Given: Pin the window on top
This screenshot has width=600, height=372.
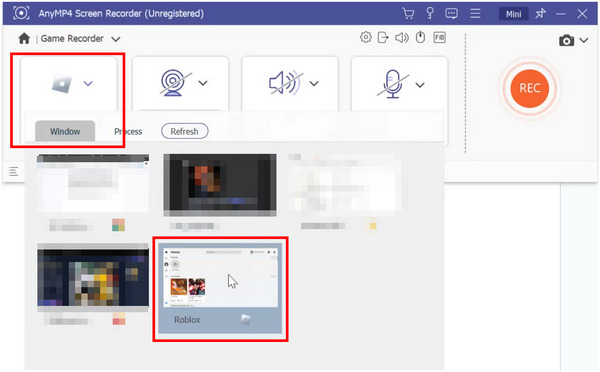Looking at the screenshot, I should [540, 14].
